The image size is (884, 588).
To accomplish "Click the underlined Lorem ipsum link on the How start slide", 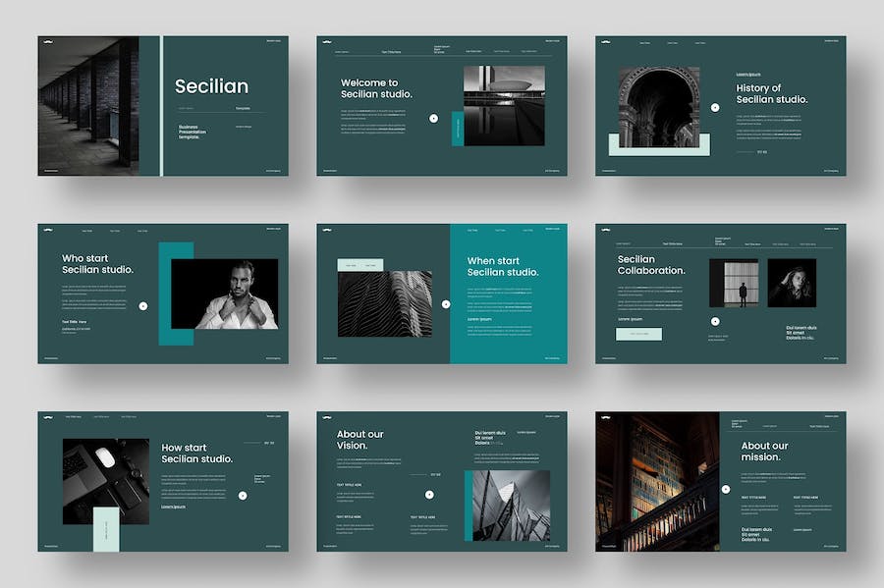I will (173, 507).
